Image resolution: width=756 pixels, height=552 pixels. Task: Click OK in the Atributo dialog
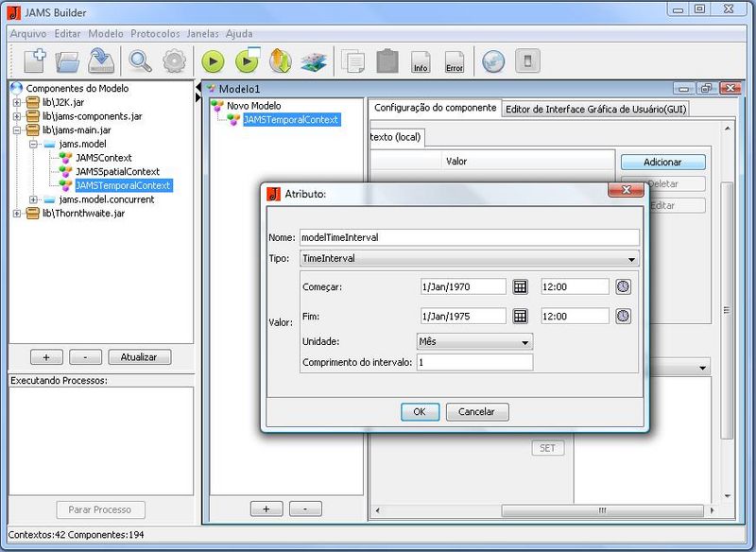coord(420,412)
